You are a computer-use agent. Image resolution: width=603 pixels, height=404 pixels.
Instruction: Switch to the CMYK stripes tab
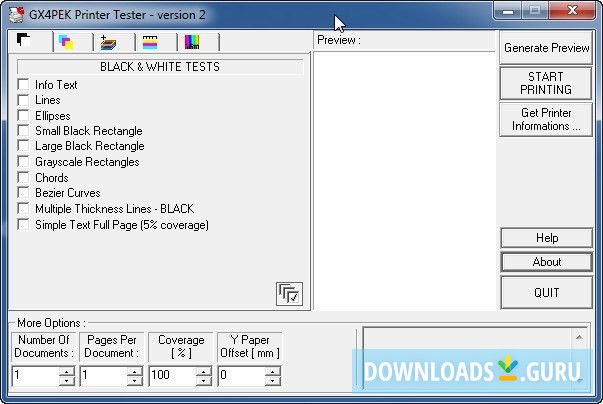(x=156, y=42)
